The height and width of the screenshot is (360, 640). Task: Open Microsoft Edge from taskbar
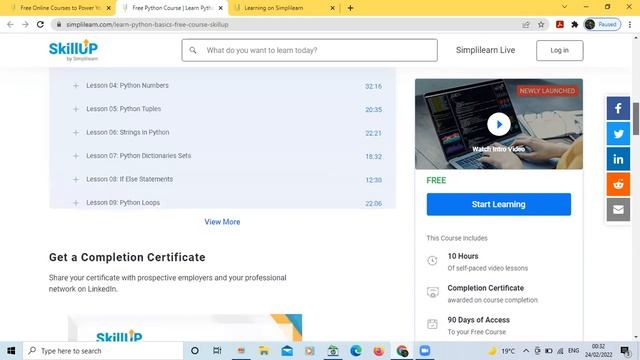coord(356,351)
